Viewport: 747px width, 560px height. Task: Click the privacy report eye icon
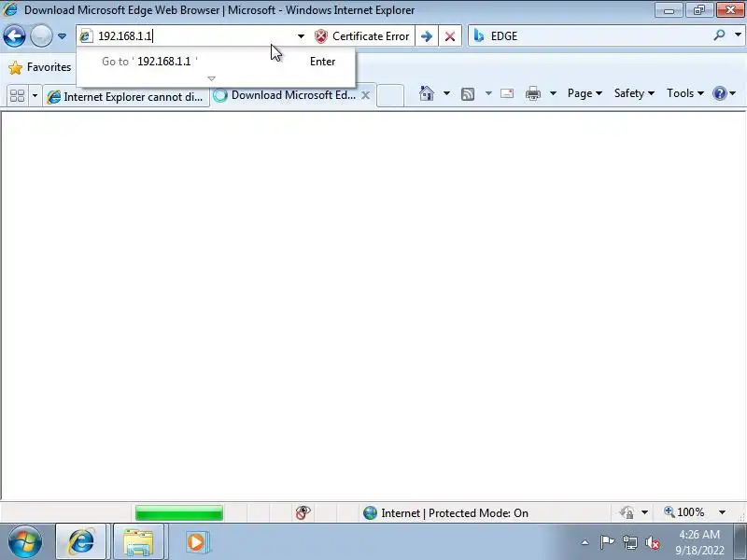[303, 512]
